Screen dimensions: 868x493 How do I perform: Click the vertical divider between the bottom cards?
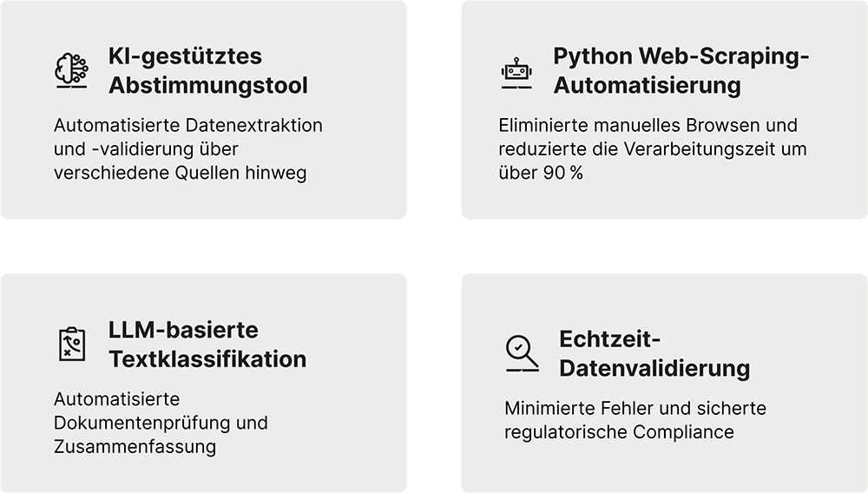click(434, 382)
